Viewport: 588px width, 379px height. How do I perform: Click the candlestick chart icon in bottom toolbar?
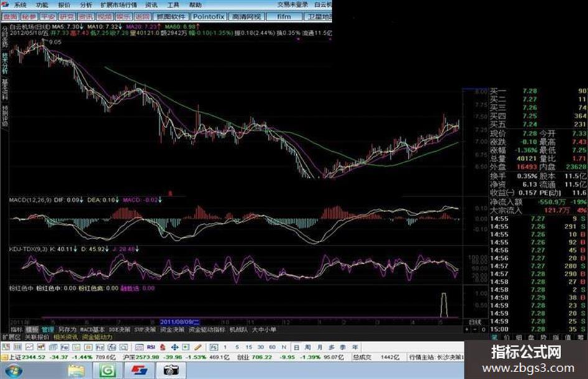coord(41,347)
